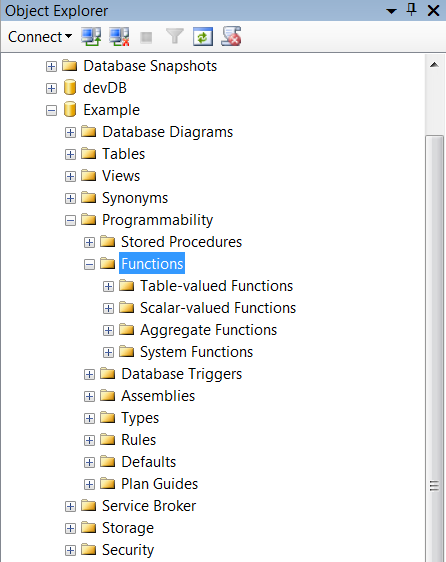Select the Service Broker item
This screenshot has height=562, width=446.
click(x=149, y=506)
